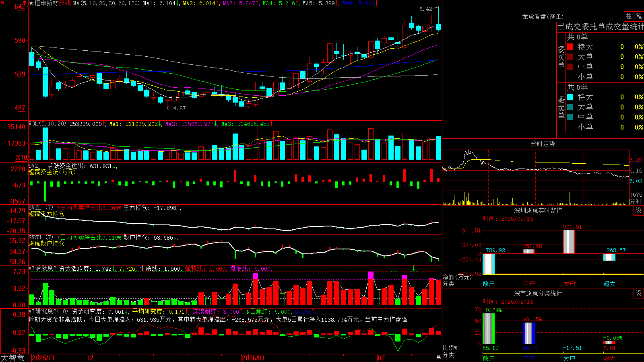Click the 龙虎看盘(逐单) panel title
The image size is (644, 362).
[x=543, y=16]
